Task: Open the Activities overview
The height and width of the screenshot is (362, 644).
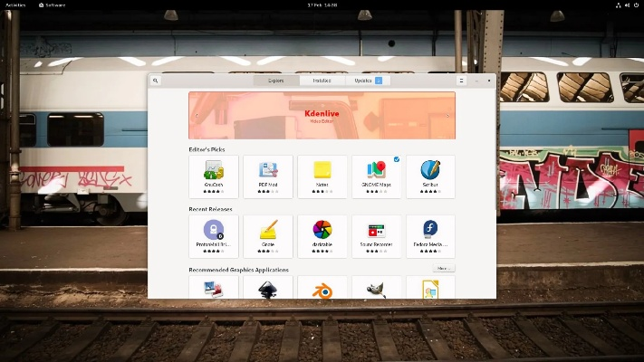Action: click(x=15, y=5)
